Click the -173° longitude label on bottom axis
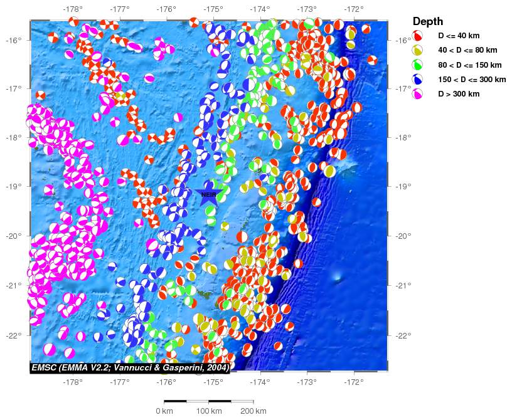This screenshot has height=420, width=512. (x=307, y=382)
